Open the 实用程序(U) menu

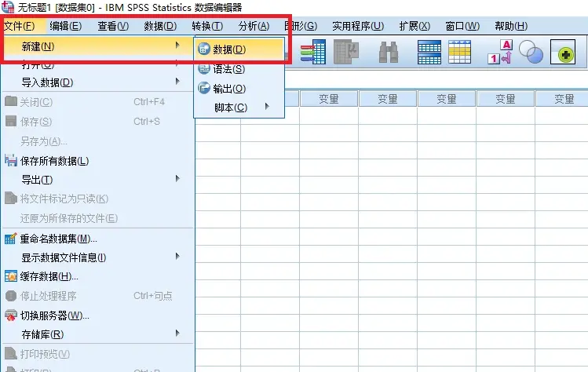pos(358,26)
